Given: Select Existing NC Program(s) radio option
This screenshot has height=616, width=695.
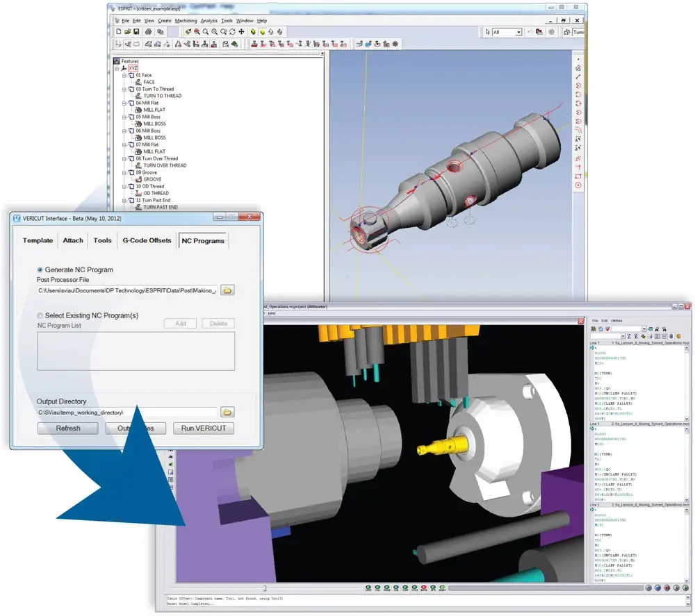Looking at the screenshot, I should point(40,316).
